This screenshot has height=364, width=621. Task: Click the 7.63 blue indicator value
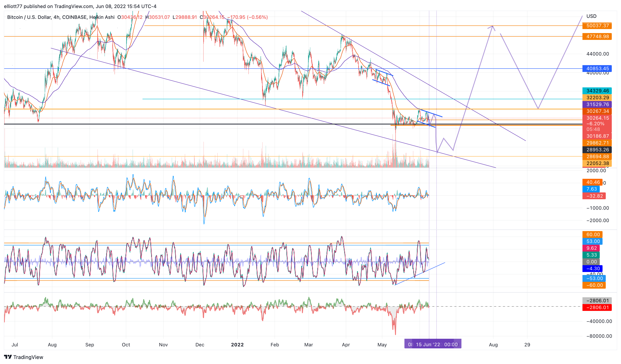[x=591, y=189]
